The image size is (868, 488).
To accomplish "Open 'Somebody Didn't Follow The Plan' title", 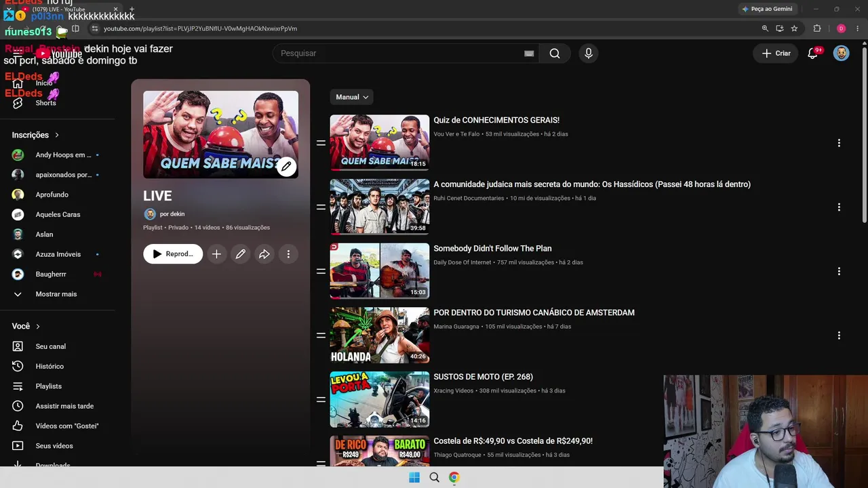I will [492, 249].
